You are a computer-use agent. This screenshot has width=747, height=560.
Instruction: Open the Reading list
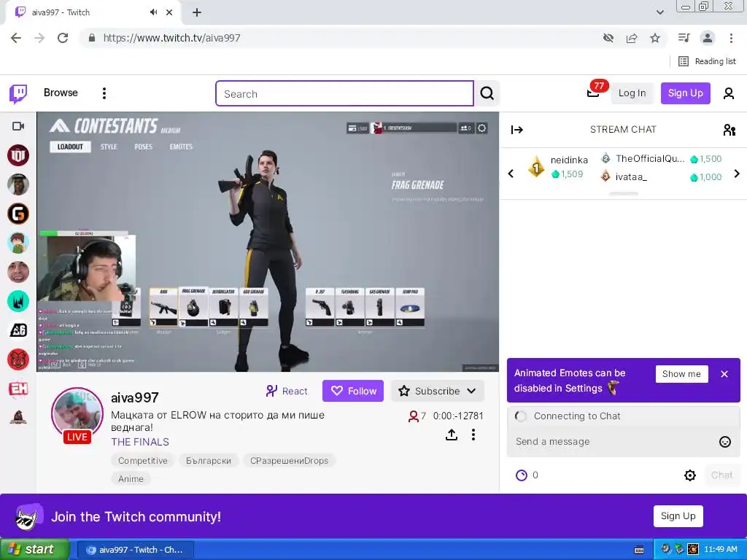708,61
